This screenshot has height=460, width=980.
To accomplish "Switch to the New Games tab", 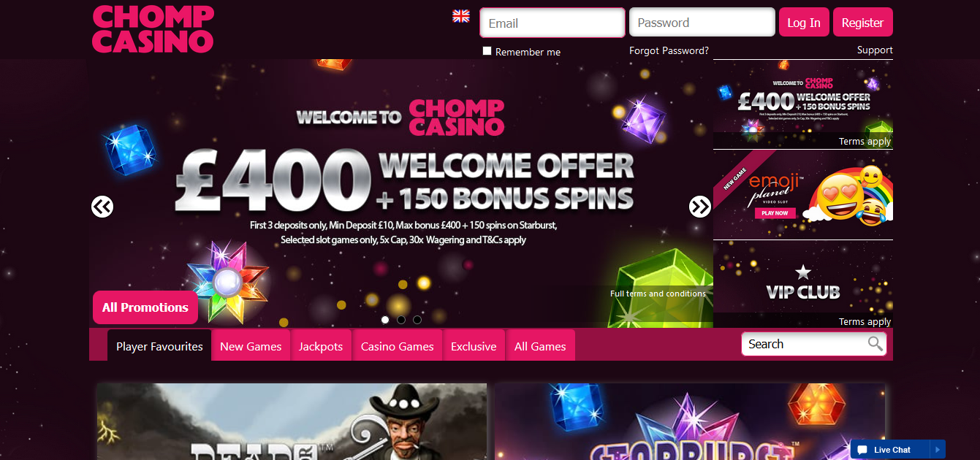I will point(251,346).
